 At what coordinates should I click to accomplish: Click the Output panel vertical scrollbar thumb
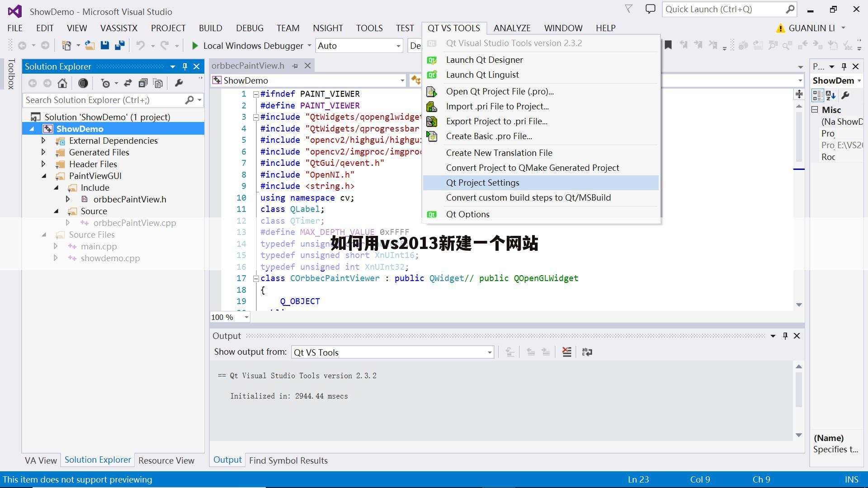[799, 389]
